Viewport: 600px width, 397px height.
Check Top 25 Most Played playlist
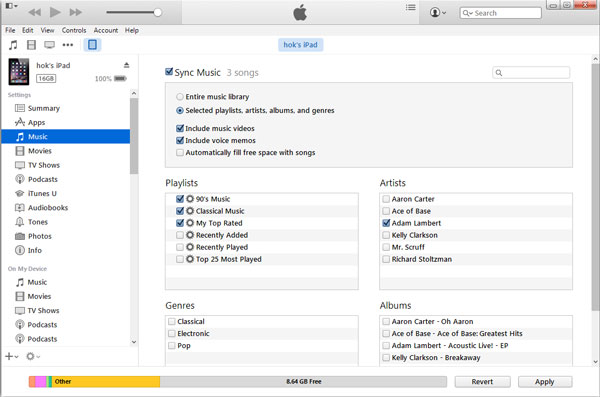point(179,259)
